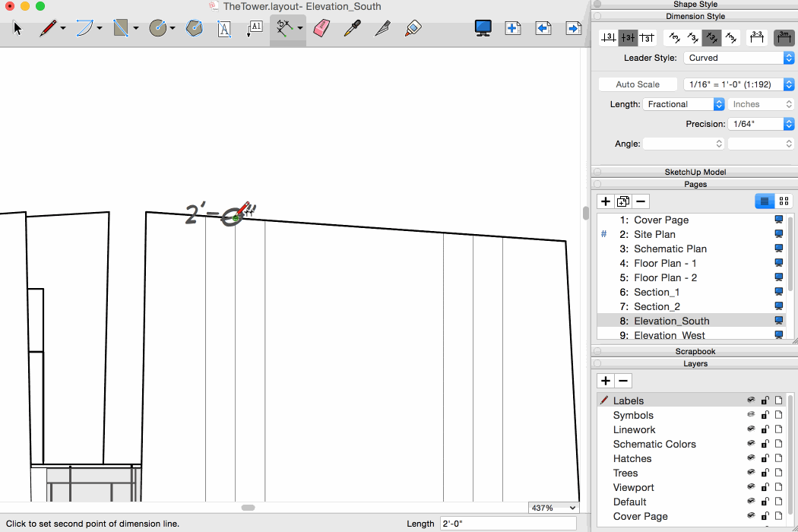This screenshot has height=532, width=798.
Task: Switch to the Cover Page entry in Pages
Action: 661,220
